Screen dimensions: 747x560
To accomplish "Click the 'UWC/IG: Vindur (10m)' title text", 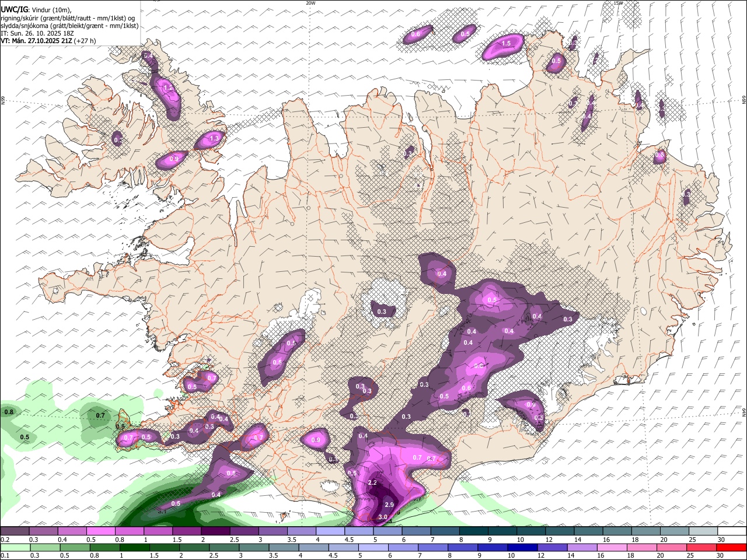I will [x=36, y=9].
